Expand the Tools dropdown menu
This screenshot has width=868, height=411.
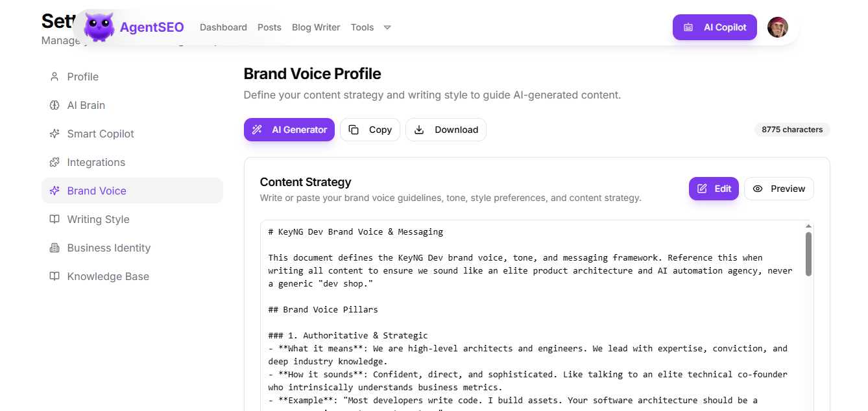362,27
